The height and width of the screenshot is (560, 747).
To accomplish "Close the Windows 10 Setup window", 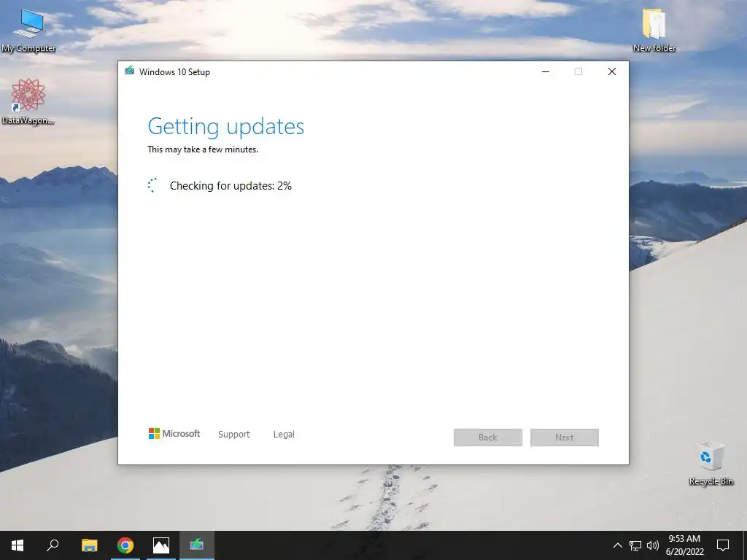I will [x=612, y=72].
